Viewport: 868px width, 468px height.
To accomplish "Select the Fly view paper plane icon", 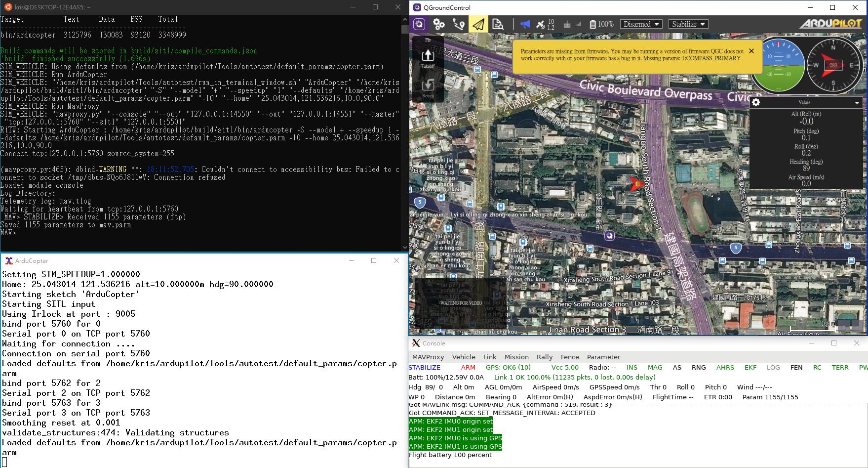I will [x=477, y=24].
